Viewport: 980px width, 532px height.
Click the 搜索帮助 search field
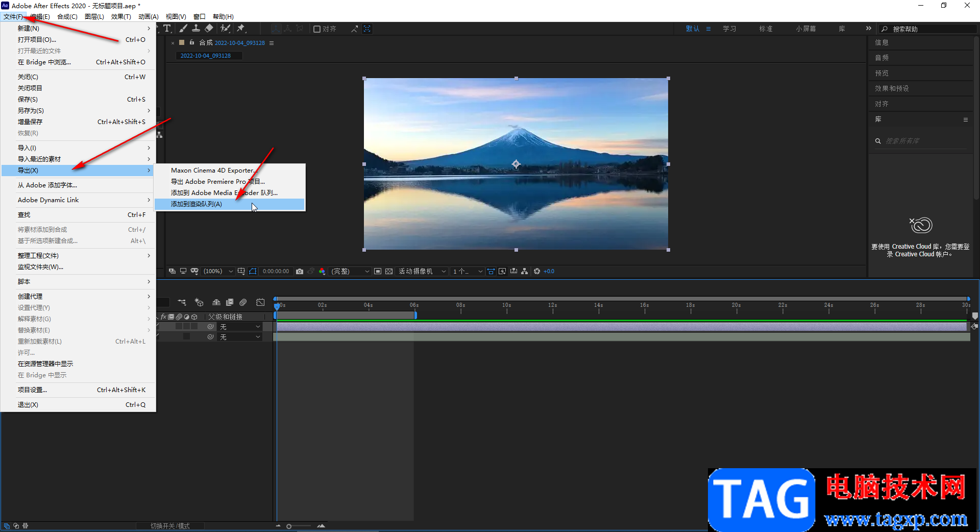click(x=929, y=29)
